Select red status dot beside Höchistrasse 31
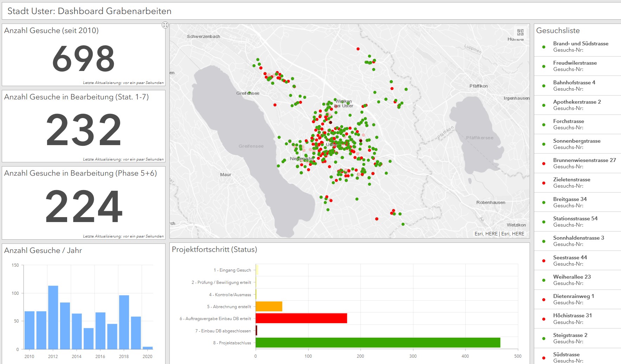This screenshot has width=621, height=364. point(544,319)
